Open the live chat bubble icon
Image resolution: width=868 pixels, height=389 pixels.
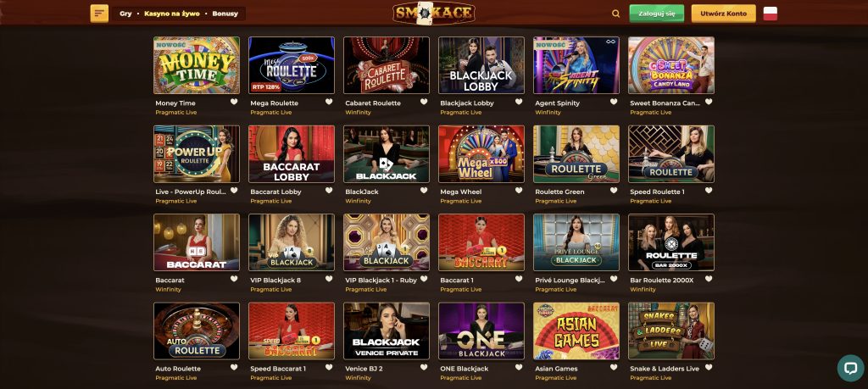[x=850, y=368]
